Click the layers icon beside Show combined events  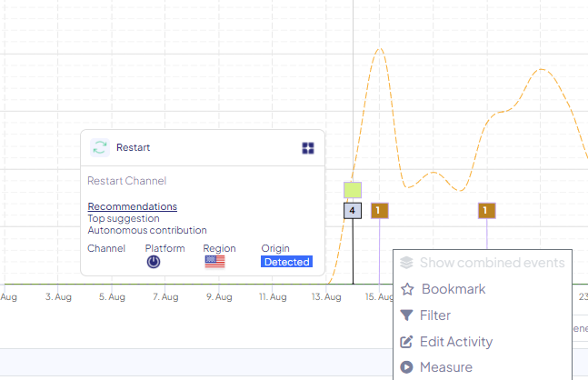pos(406,263)
